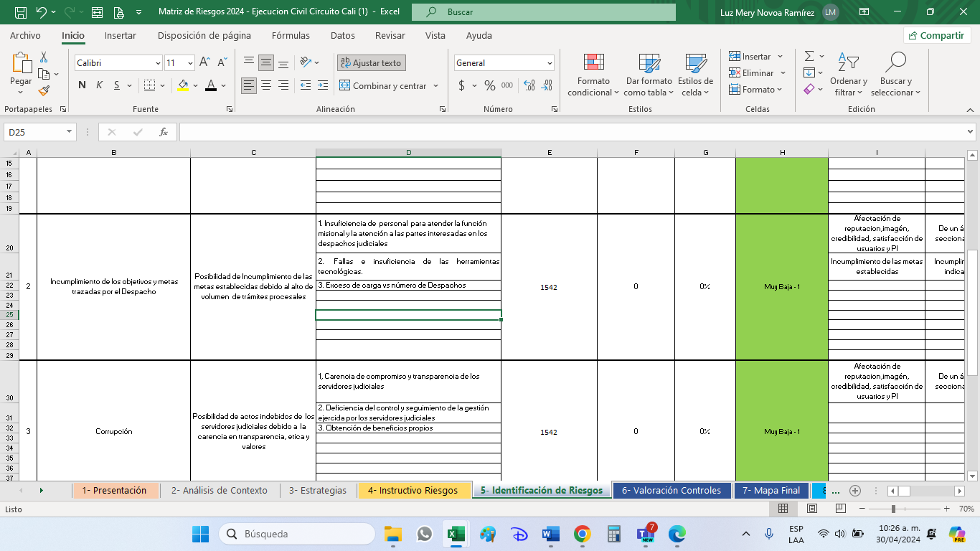This screenshot has width=980, height=551.
Task: Click the accounting currency $ icon
Action: [462, 85]
